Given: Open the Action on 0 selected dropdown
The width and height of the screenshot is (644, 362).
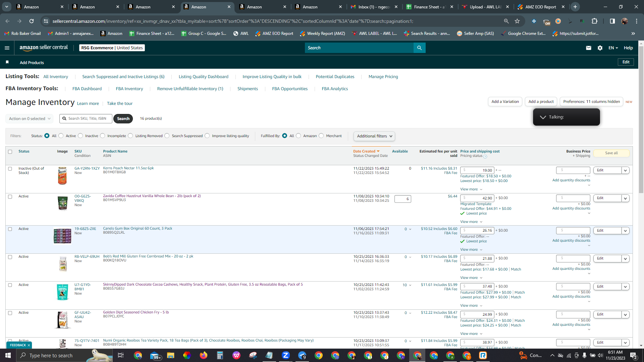Looking at the screenshot, I should pos(30,119).
